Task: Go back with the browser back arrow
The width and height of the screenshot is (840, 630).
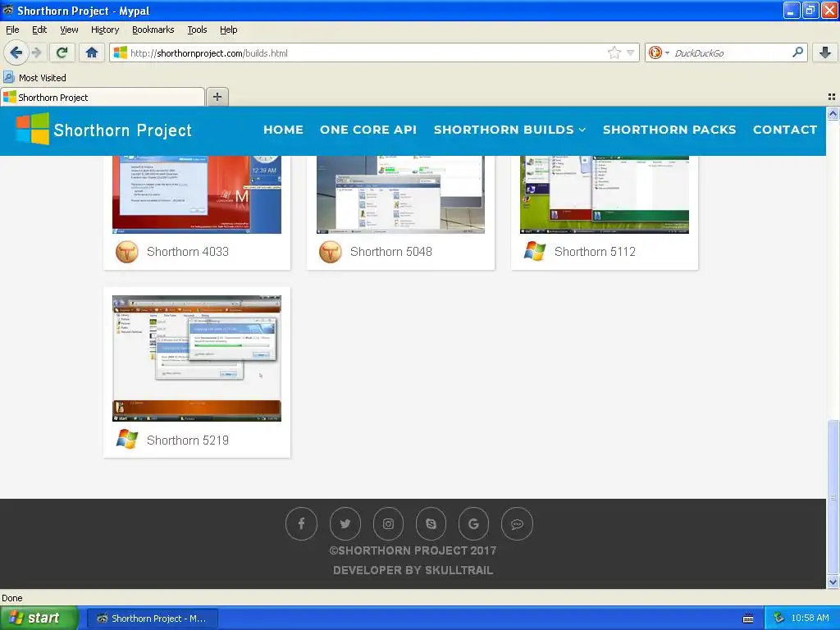Action: pos(16,52)
